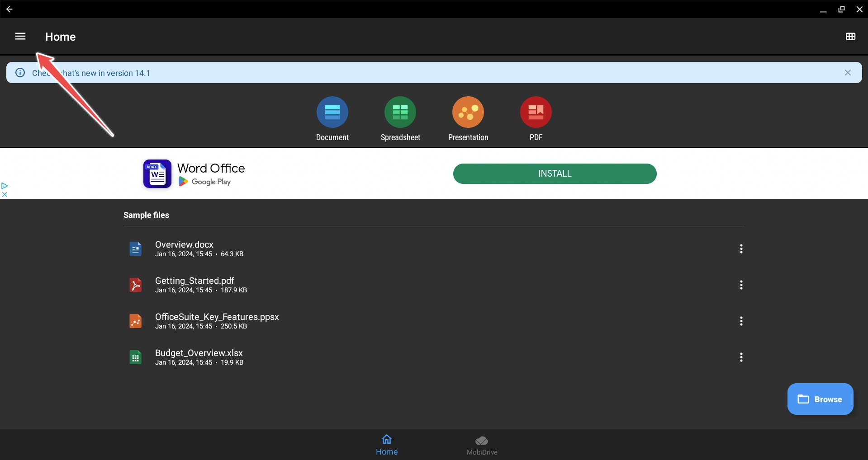This screenshot has width=868, height=460.
Task: Open the PDF creation icon
Action: click(536, 113)
